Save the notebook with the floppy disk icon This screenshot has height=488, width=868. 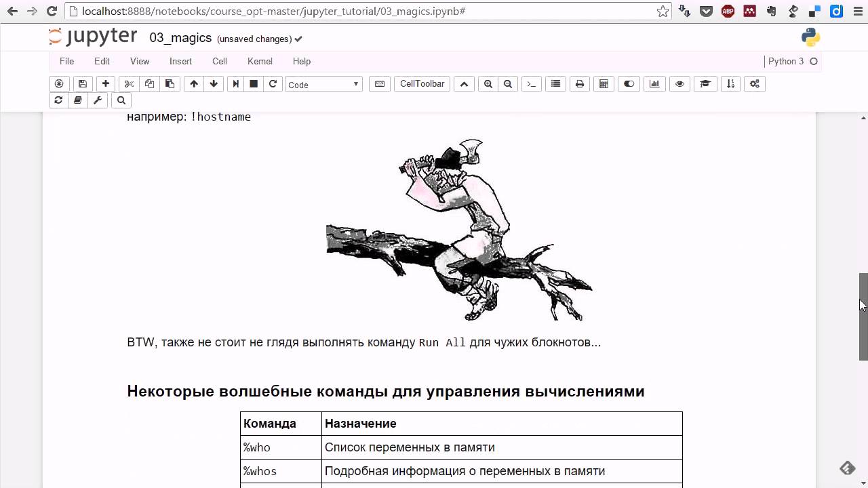click(82, 84)
